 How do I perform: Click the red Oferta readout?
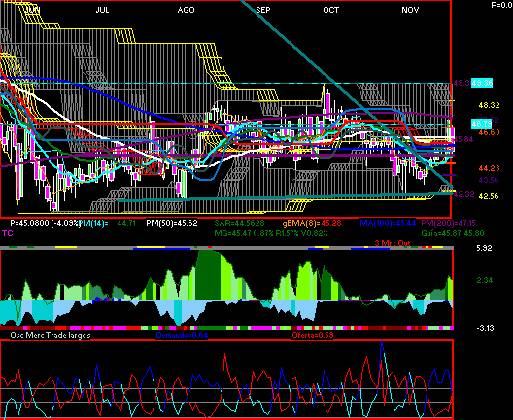312,335
